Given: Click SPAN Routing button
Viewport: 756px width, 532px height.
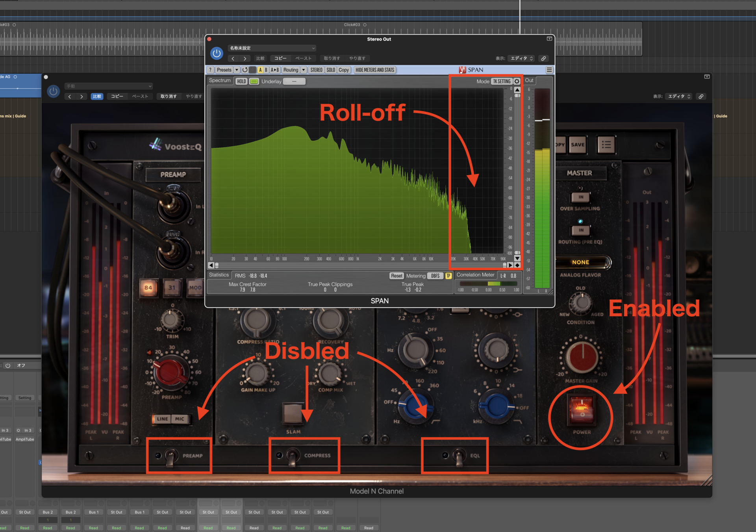Looking at the screenshot, I should 291,70.
